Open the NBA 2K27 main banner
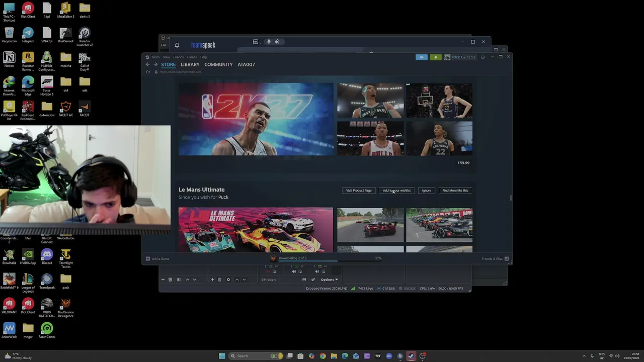 tap(256, 119)
